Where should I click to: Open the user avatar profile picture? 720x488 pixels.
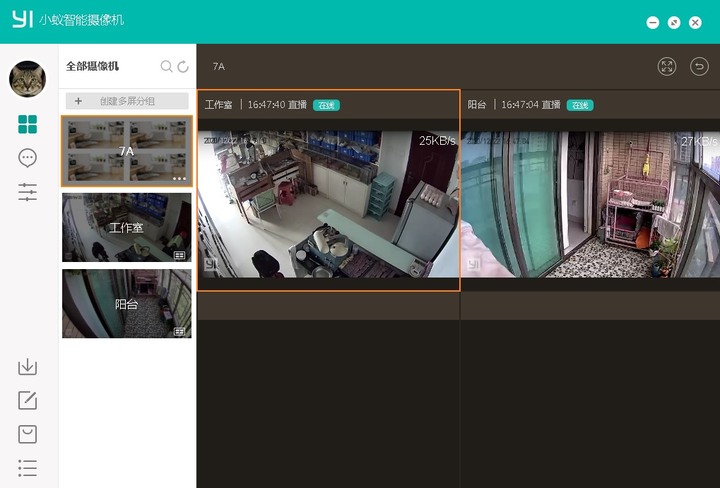click(x=28, y=79)
